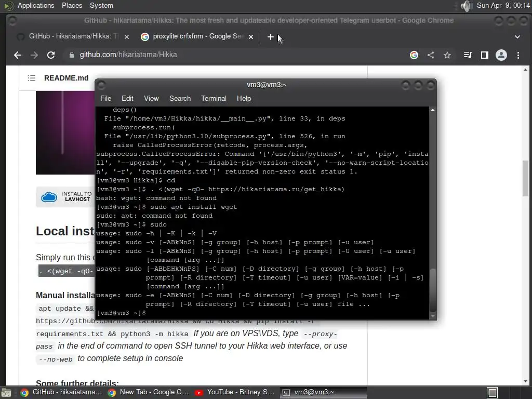
Task: Click Hikka banner image
Action: [x=65, y=132]
